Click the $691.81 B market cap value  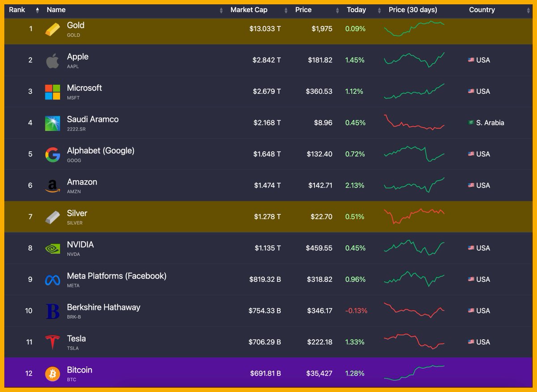265,373
